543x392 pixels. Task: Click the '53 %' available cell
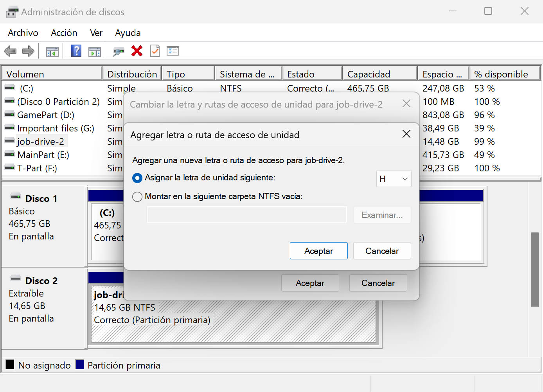[484, 88]
